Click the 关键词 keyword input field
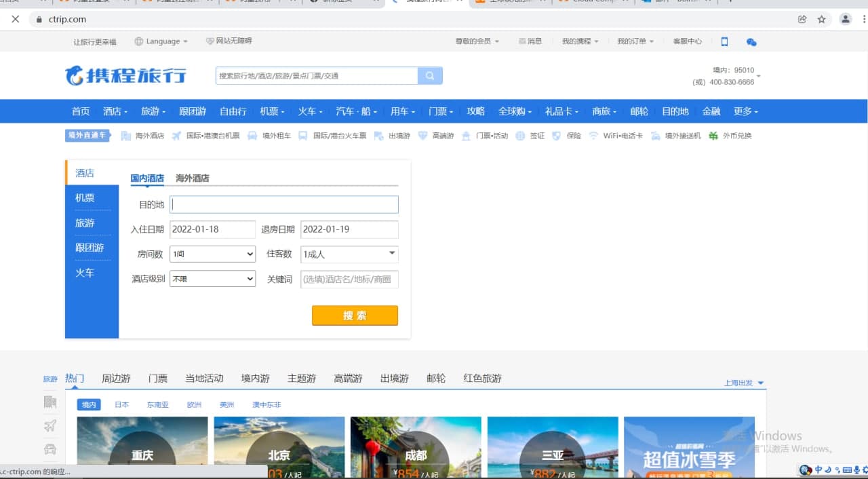This screenshot has height=479, width=868. pyautogui.click(x=349, y=279)
